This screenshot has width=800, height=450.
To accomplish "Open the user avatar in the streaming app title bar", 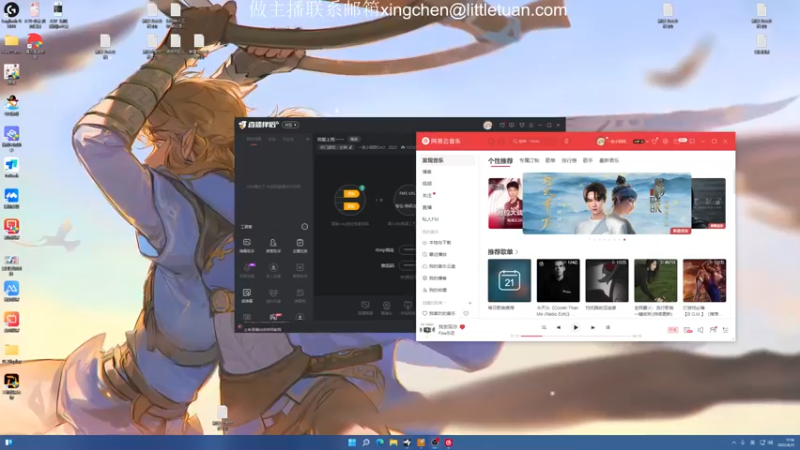I will click(488, 125).
